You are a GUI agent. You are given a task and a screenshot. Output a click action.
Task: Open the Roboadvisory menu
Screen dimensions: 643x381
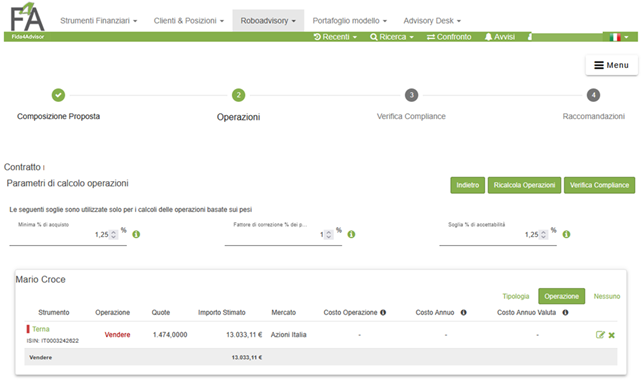(x=268, y=21)
